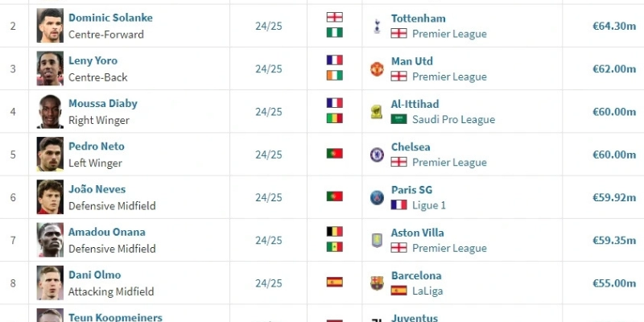Open the Moussa Diaby profile link
This screenshot has width=644, height=322.
pyautogui.click(x=103, y=104)
